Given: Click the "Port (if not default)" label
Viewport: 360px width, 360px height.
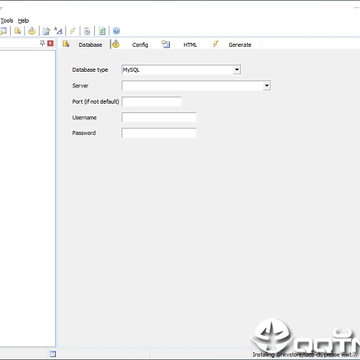Looking at the screenshot, I should coord(96,102).
